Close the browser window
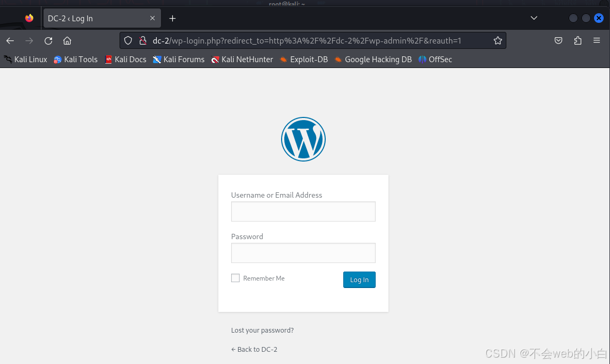This screenshot has height=364, width=610. pos(599,18)
